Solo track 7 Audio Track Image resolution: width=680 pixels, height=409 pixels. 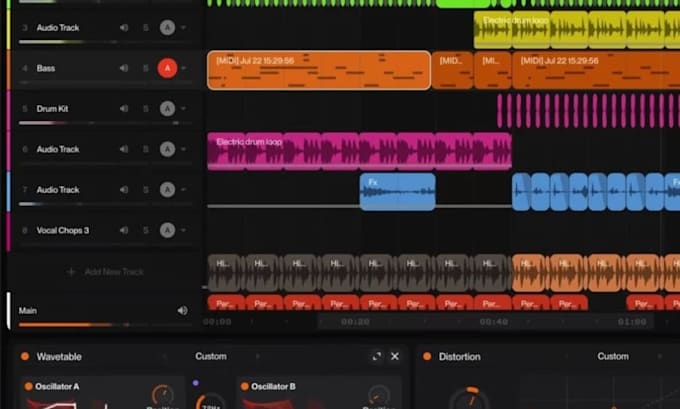click(146, 190)
